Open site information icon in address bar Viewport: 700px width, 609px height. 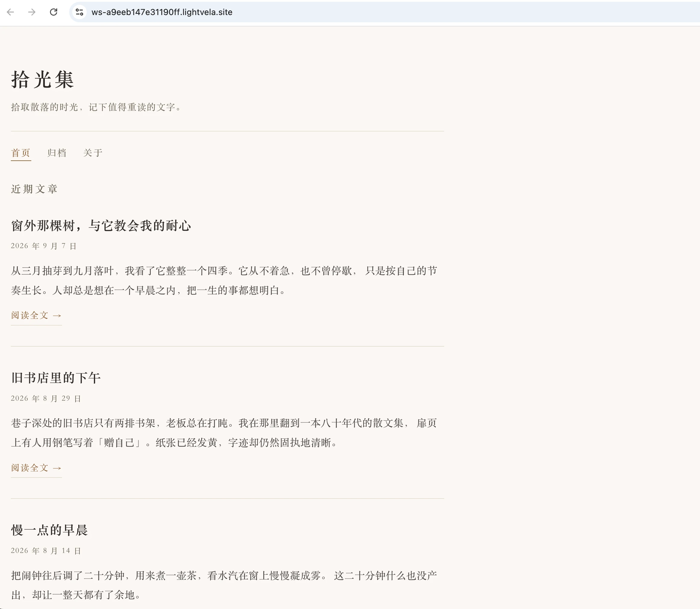pos(79,12)
